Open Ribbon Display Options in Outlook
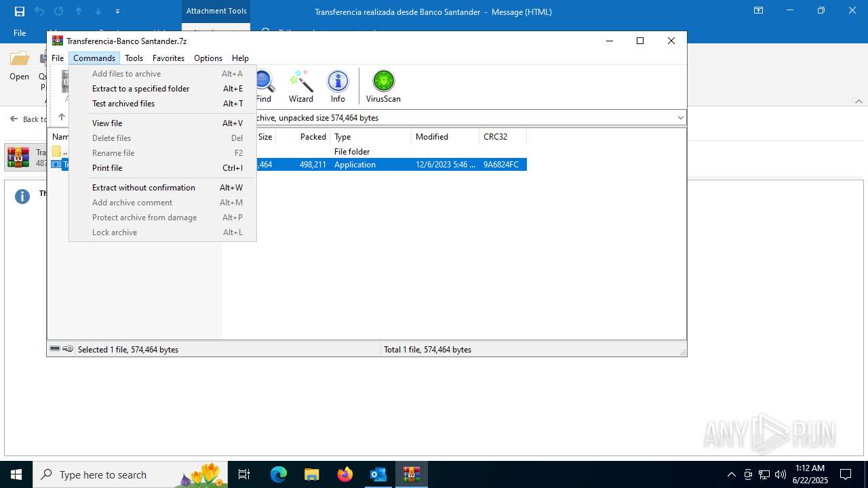Image resolution: width=868 pixels, height=488 pixels. pyautogui.click(x=758, y=11)
